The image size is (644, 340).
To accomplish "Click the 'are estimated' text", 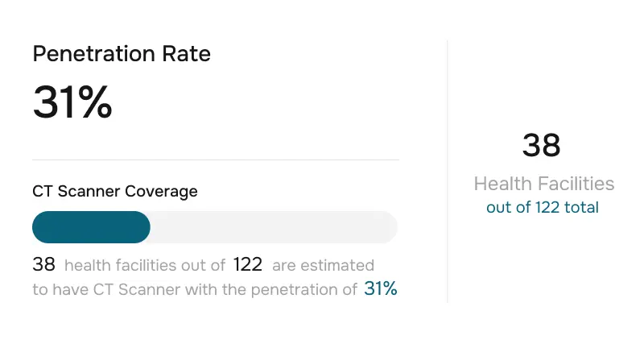I will [x=323, y=265].
